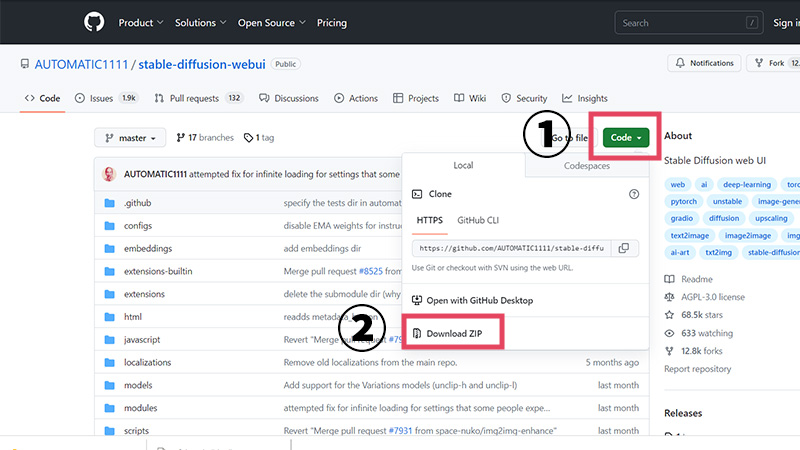Click the 'upscaling' topic tag
Screen dimensions: 800x450
771,218
